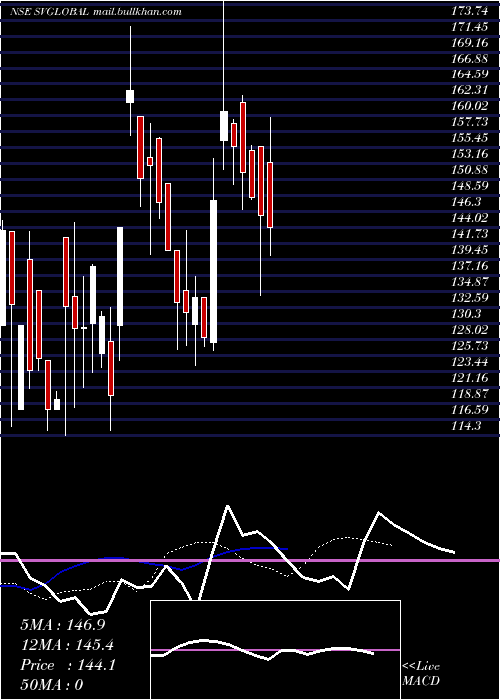Image resolution: width=500 pixels, height=700 pixels.
Task: Click the <<Live MACD label
Action: [421, 673]
